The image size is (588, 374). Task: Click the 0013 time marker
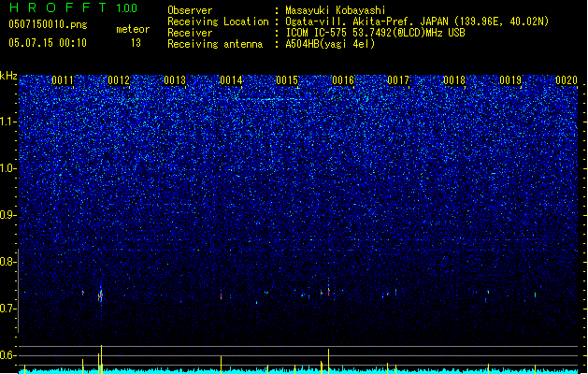coord(175,80)
